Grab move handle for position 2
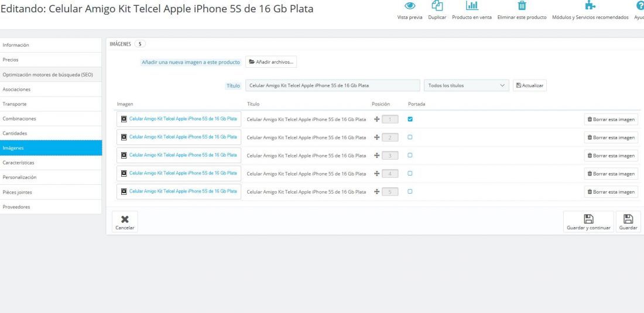 tap(376, 137)
